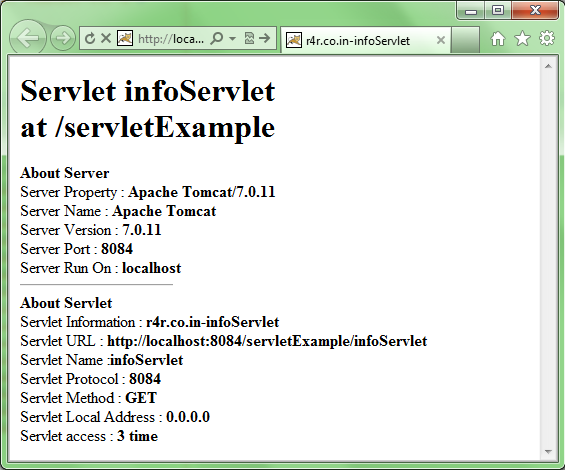
Task: Open a new blank tab
Action: [465, 40]
